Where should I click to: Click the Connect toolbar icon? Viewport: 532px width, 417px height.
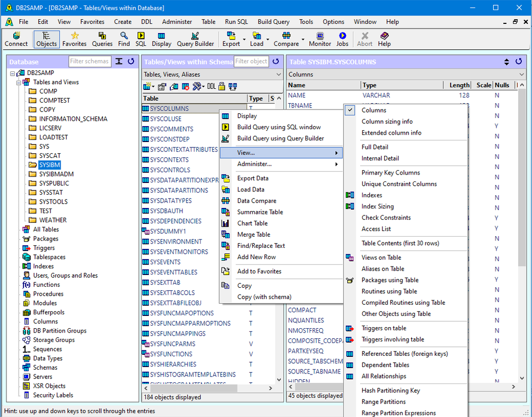pyautogui.click(x=16, y=39)
